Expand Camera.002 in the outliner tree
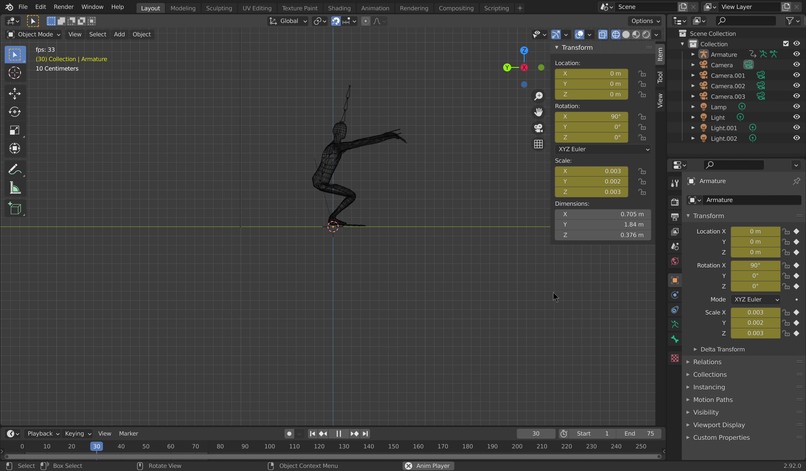This screenshot has width=806, height=471. 693,86
